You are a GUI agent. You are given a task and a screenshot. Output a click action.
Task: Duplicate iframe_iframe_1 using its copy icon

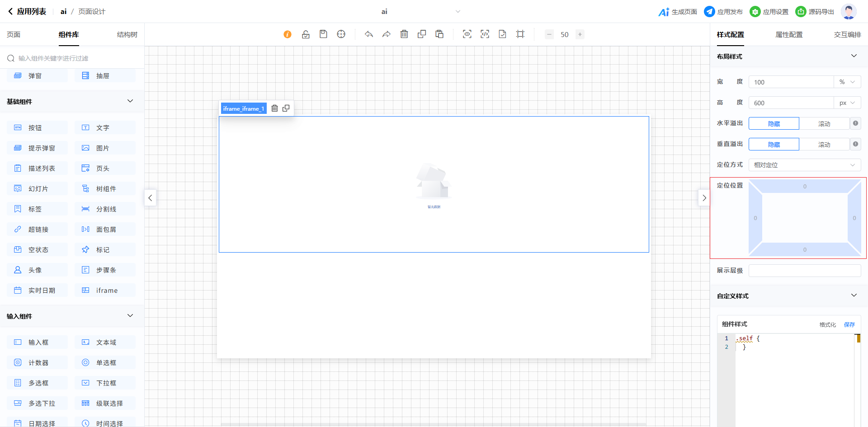tap(286, 108)
